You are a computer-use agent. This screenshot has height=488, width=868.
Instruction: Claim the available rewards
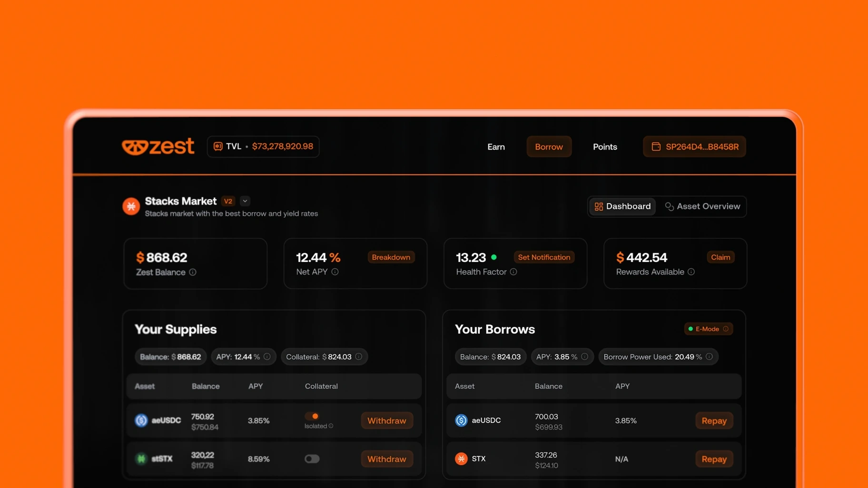tap(720, 257)
